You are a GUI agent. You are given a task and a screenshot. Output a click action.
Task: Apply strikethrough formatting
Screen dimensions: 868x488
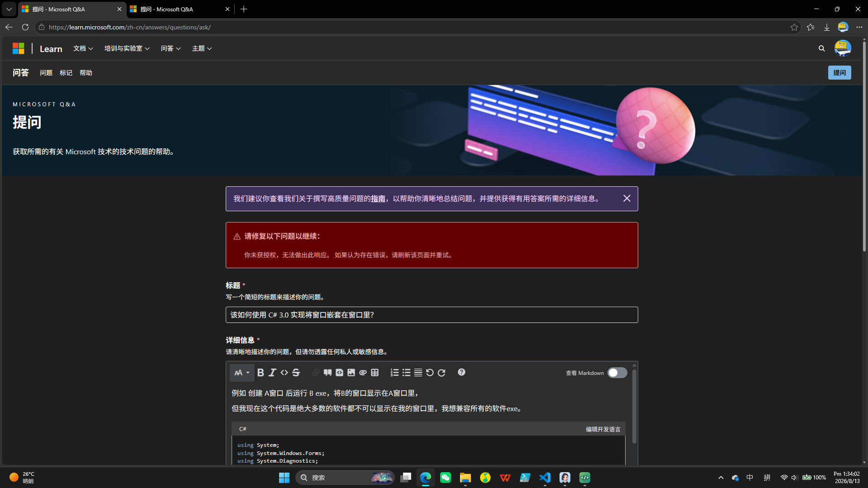click(296, 373)
